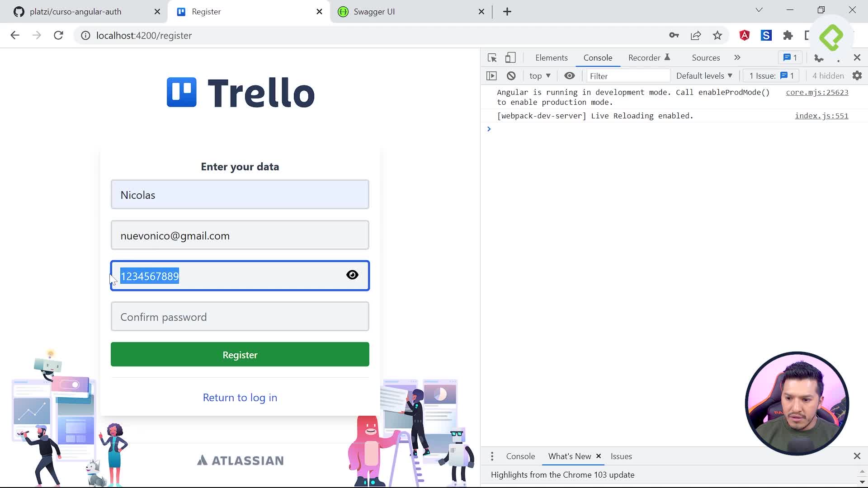Focus the name field containing Nicolas

[240, 195]
